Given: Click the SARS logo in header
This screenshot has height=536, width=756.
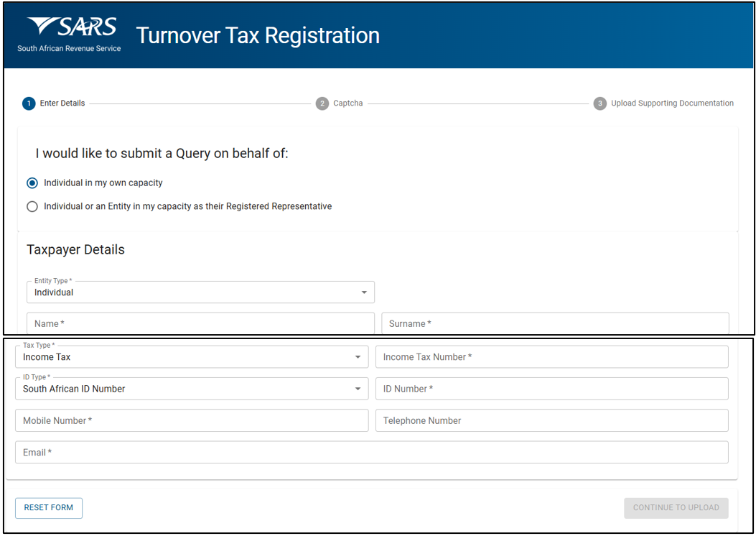Looking at the screenshot, I should (x=70, y=34).
